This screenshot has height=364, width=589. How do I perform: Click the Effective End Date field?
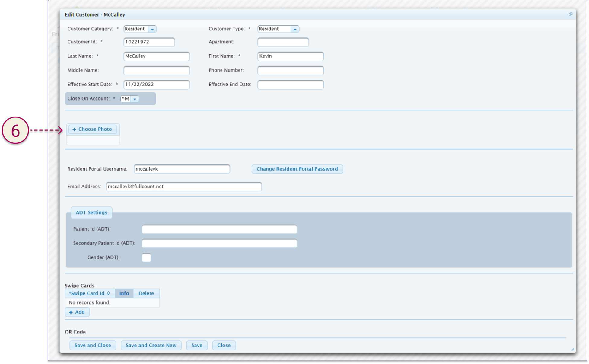[290, 85]
